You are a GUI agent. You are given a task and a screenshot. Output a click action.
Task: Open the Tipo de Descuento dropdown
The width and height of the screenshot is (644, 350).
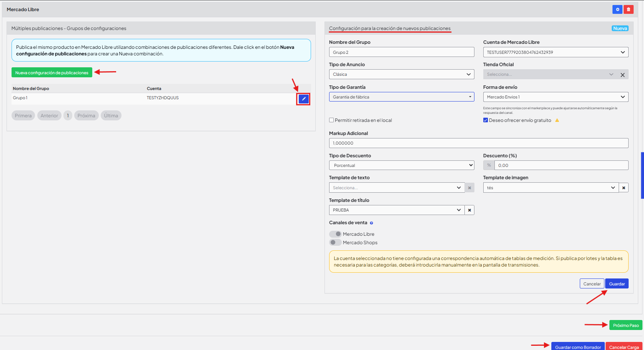click(x=401, y=165)
